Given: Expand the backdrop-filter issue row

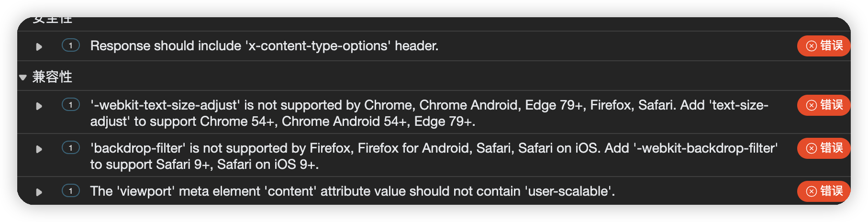Looking at the screenshot, I should pos(39,149).
